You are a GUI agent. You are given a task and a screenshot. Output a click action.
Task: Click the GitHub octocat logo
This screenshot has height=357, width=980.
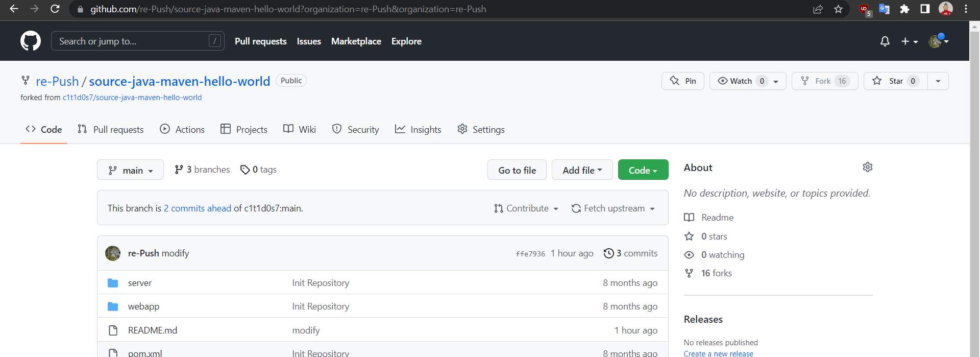(31, 41)
